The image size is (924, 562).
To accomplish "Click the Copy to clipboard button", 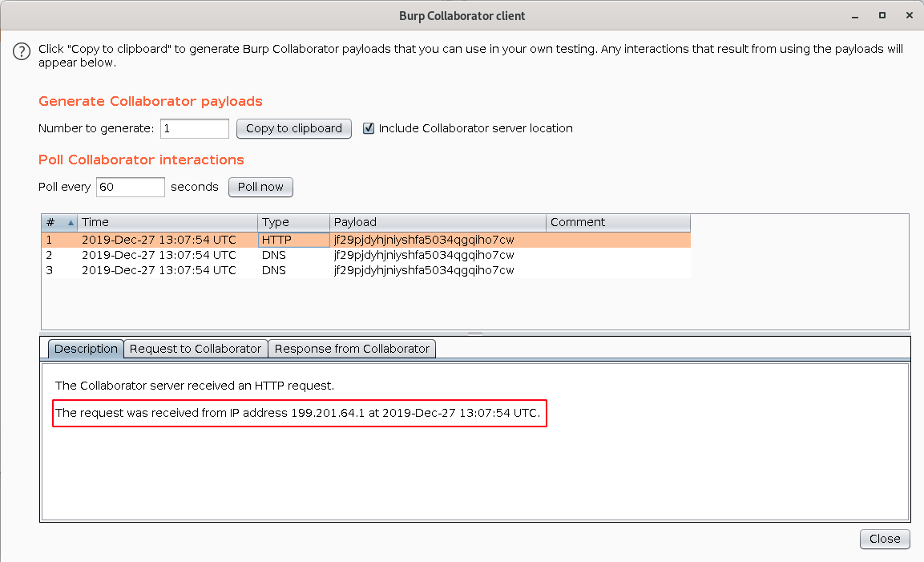I will [293, 128].
